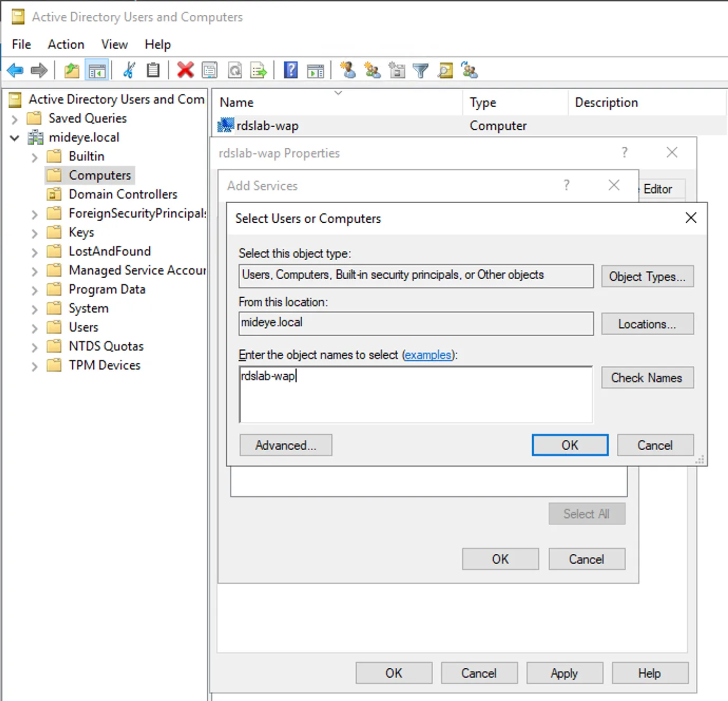
Task: Toggle the Show/Hide Console Tree icon
Action: pos(97,70)
